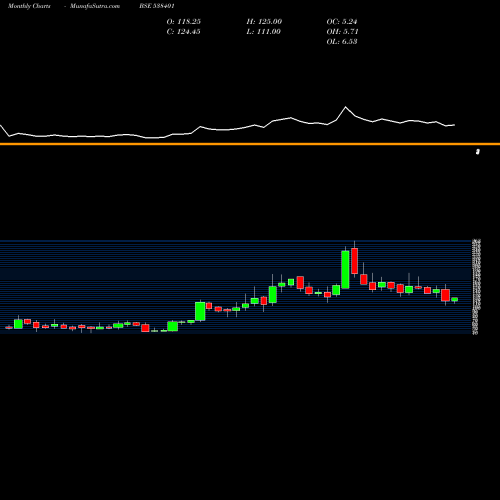Click the last green candle at the chart's right end
This screenshot has width=500, height=500.
[x=455, y=299]
